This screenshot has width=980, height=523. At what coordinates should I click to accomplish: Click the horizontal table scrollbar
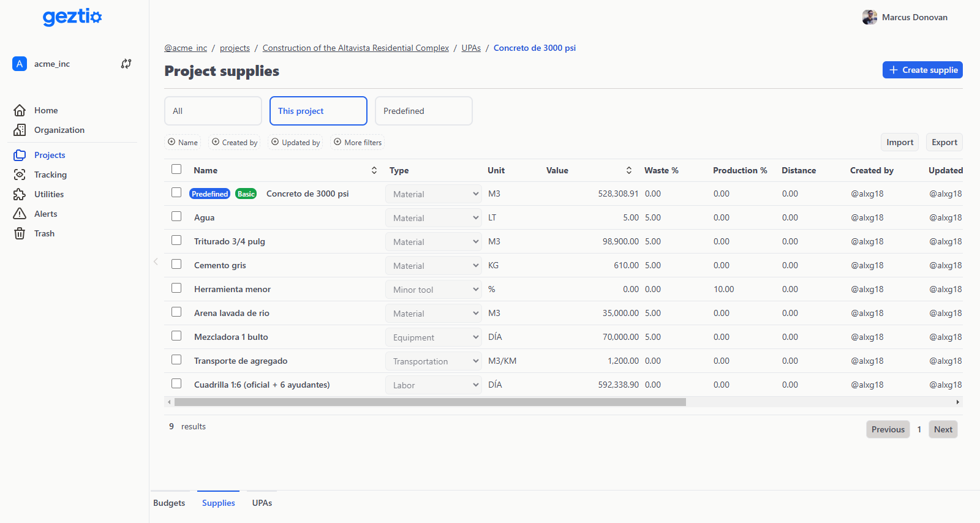(x=429, y=402)
